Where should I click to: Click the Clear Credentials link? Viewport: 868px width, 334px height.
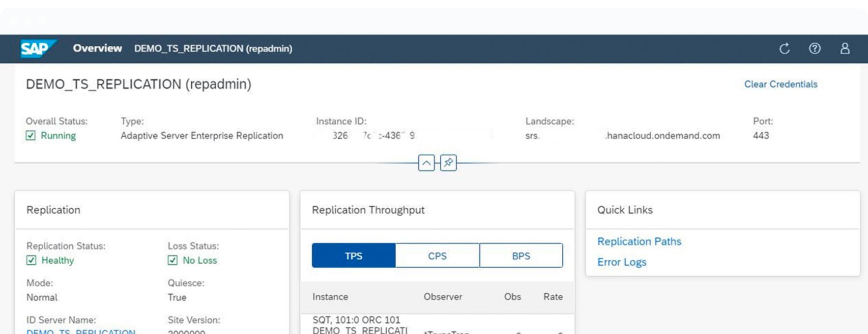point(780,84)
